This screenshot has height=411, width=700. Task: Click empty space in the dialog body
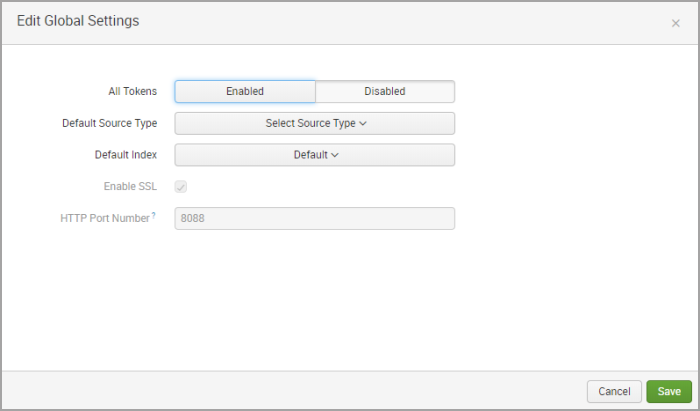(350, 300)
